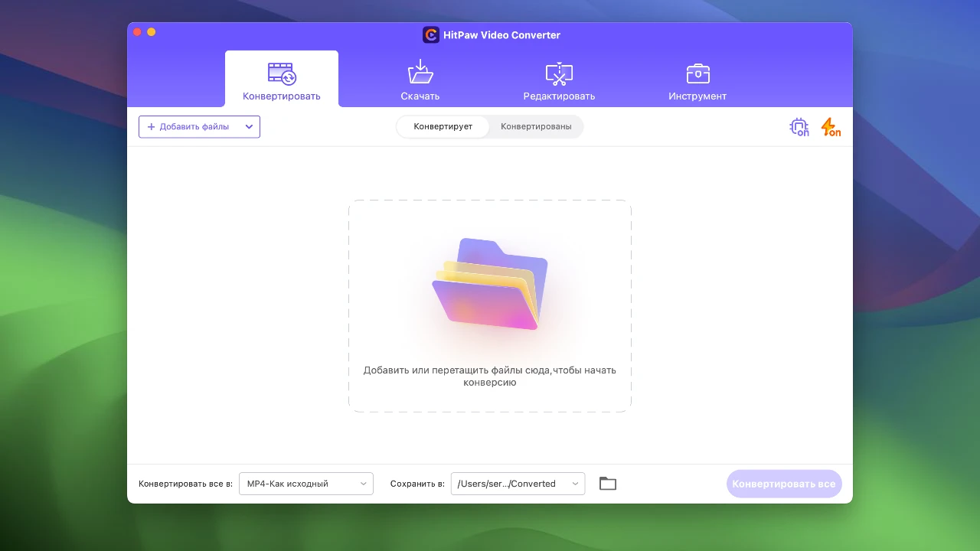Click plus icon in Добавить файлы button

(x=151, y=127)
